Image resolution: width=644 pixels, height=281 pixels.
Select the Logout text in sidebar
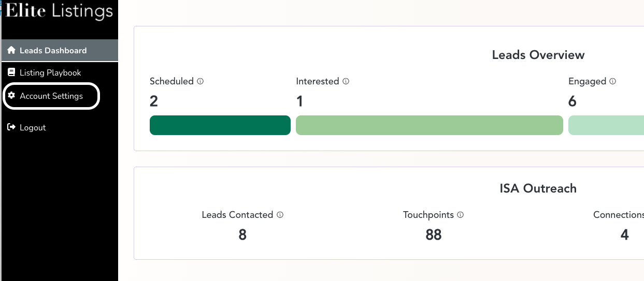tap(33, 127)
